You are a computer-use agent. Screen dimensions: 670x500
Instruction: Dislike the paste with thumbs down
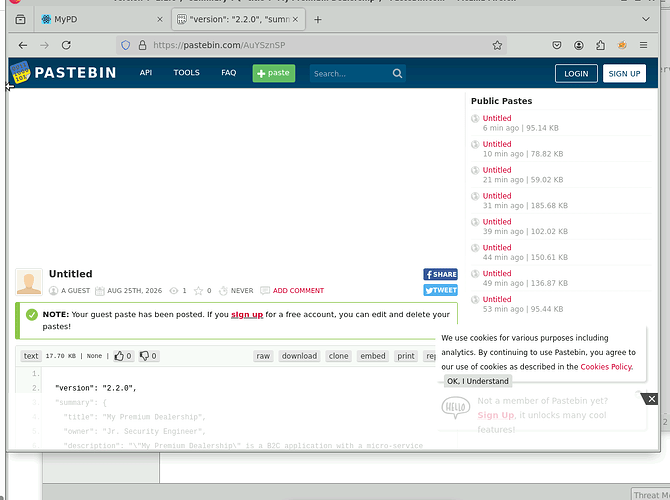click(x=149, y=356)
